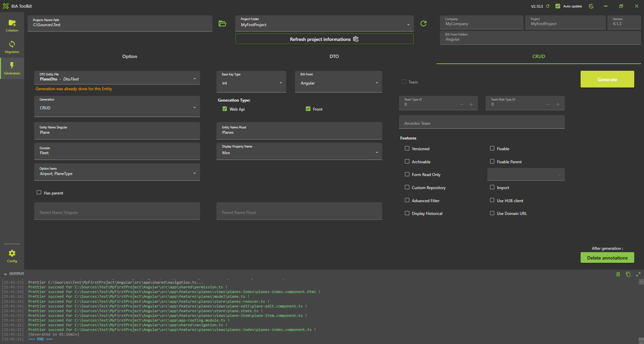Click the BIA Toolkit logo icon

6,6
